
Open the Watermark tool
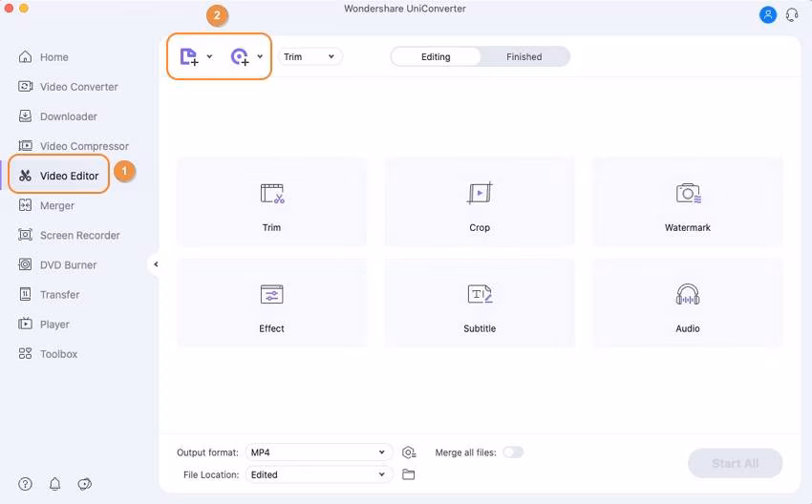(x=688, y=202)
